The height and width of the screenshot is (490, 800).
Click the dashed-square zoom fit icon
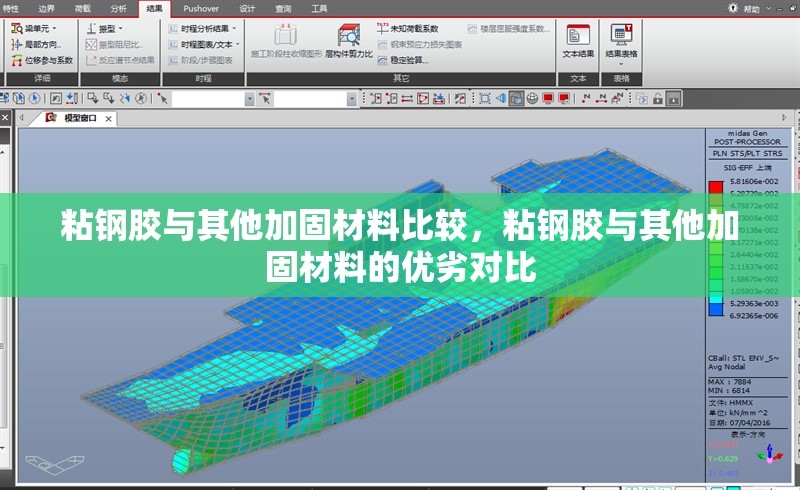click(x=485, y=99)
